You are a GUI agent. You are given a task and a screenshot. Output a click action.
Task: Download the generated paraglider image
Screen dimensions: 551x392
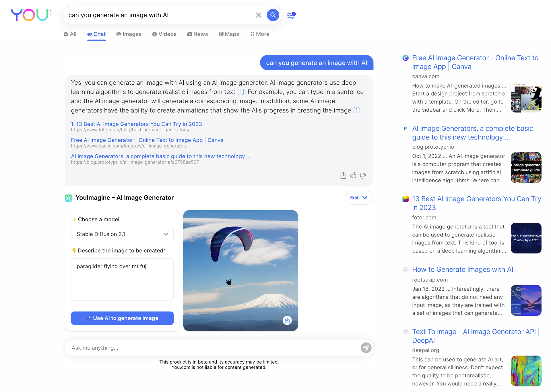tap(287, 320)
